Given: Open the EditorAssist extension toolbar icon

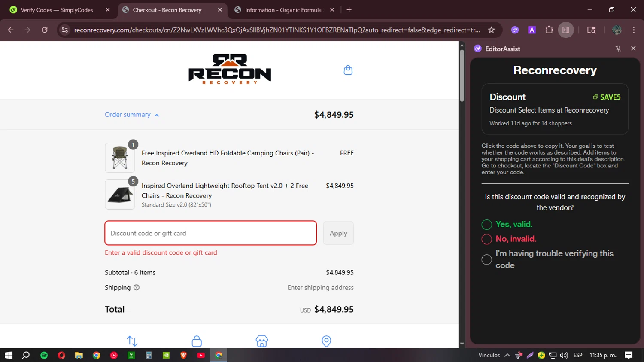Looking at the screenshot, I should click(x=515, y=30).
